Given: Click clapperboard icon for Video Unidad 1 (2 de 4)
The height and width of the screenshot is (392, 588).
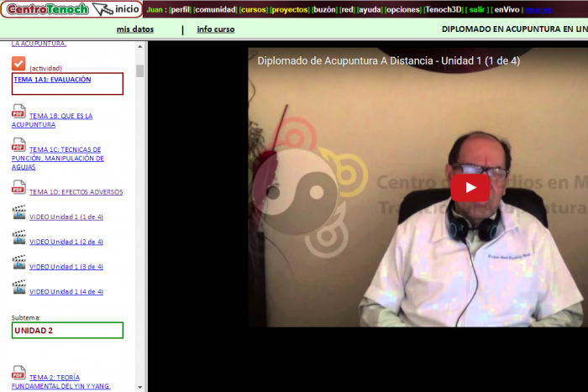Looking at the screenshot, I should pyautogui.click(x=18, y=238).
